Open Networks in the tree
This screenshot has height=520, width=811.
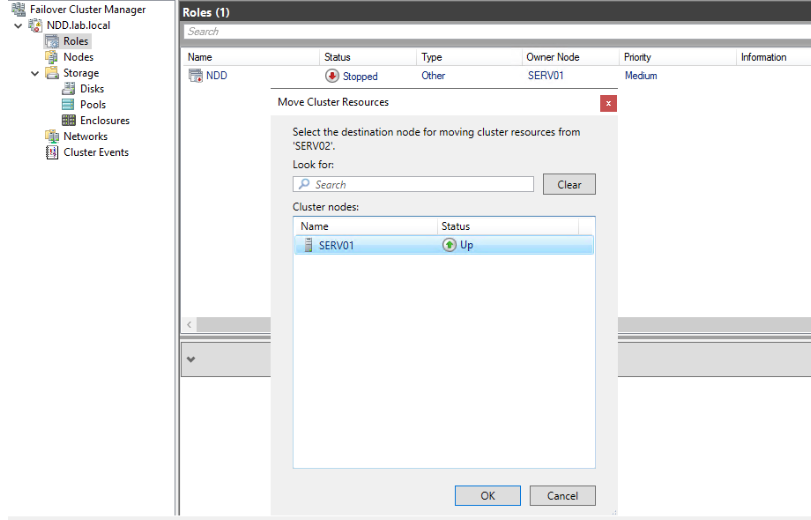[x=85, y=136]
